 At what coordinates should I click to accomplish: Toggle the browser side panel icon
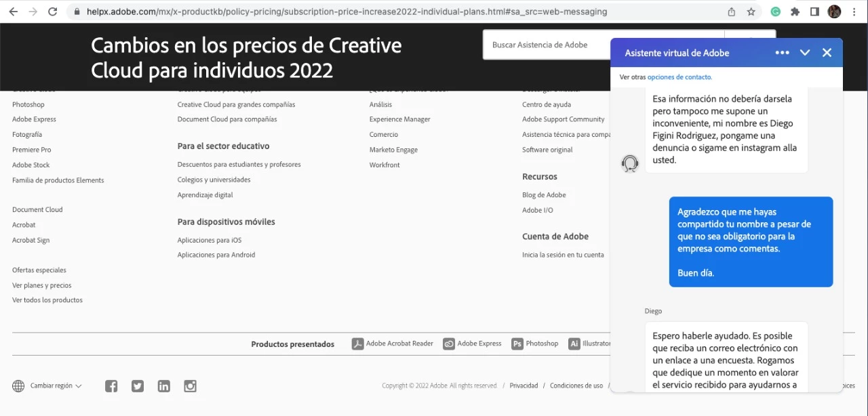(814, 12)
